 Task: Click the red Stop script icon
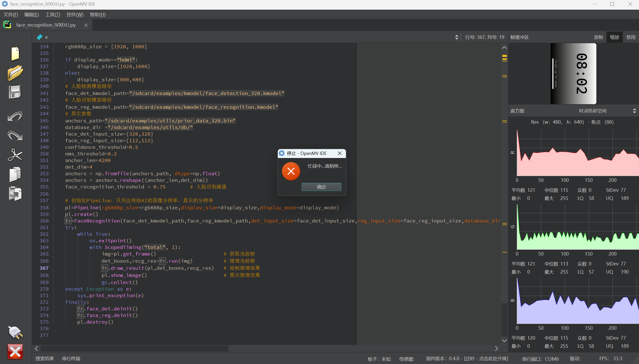point(15,352)
